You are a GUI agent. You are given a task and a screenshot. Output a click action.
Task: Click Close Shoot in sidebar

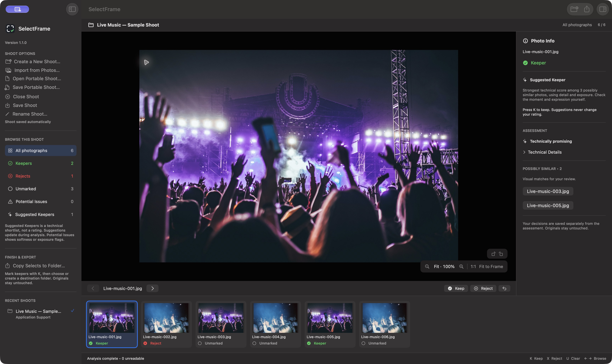click(22, 97)
